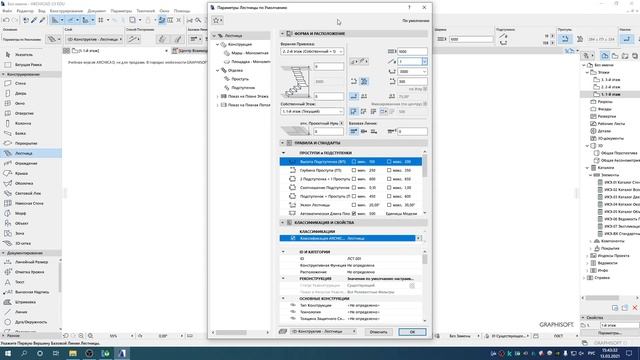Choose the center baseline position icon
The height and width of the screenshot is (360, 640).
(364, 131)
